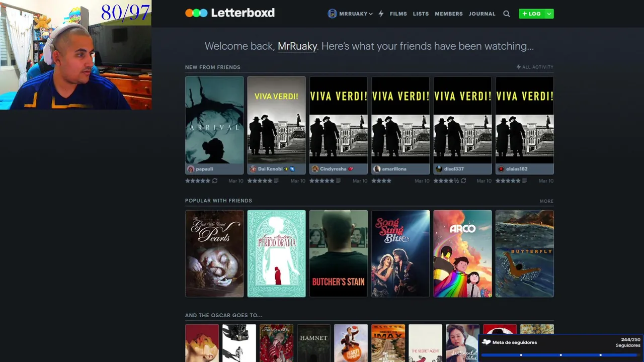The width and height of the screenshot is (644, 362).
Task: Open Song Sung Blue poster
Action: pos(400,253)
